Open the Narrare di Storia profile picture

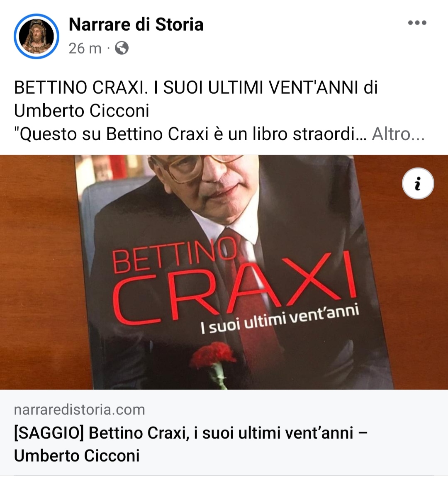(x=37, y=36)
